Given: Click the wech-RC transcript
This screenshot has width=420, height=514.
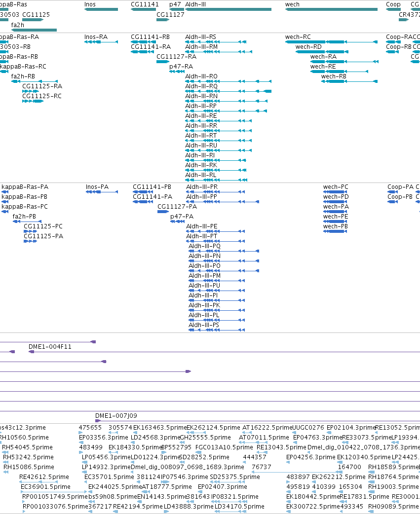Looking at the screenshot, I should tap(332, 42).
